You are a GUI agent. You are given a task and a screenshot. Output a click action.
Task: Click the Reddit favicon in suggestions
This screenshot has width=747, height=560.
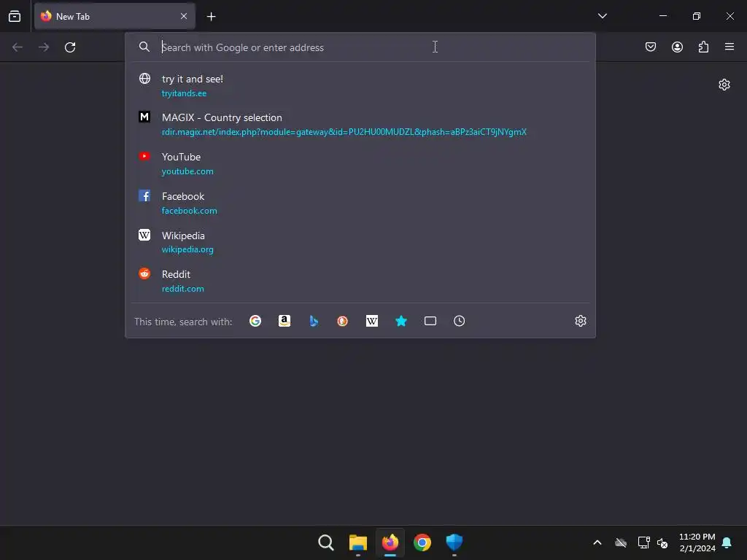[x=144, y=273]
